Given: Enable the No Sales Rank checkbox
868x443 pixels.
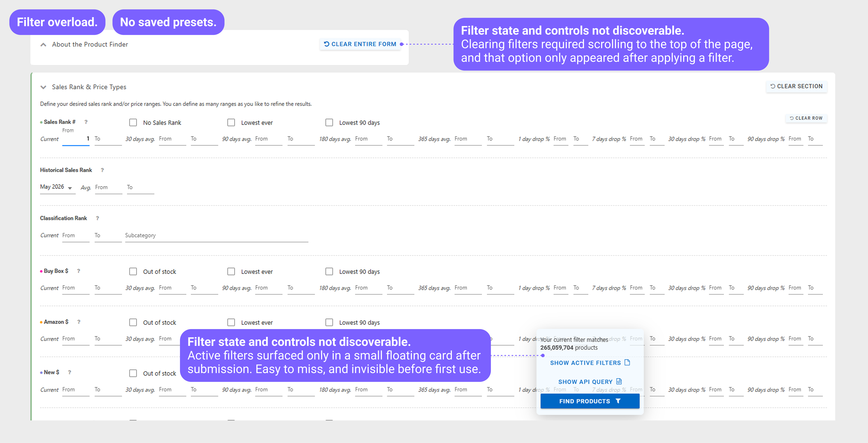Looking at the screenshot, I should click(x=133, y=122).
